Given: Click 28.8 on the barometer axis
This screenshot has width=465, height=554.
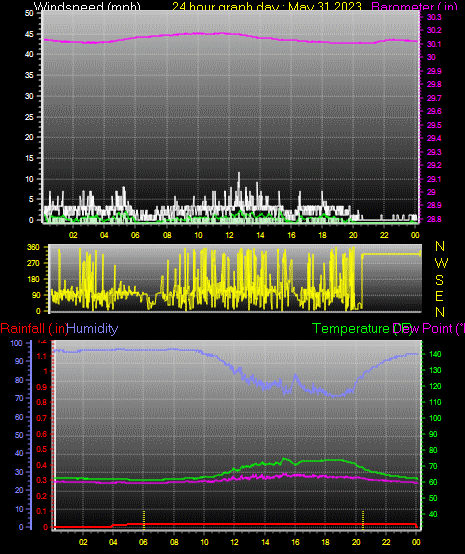Looking at the screenshot, I should (x=434, y=219).
